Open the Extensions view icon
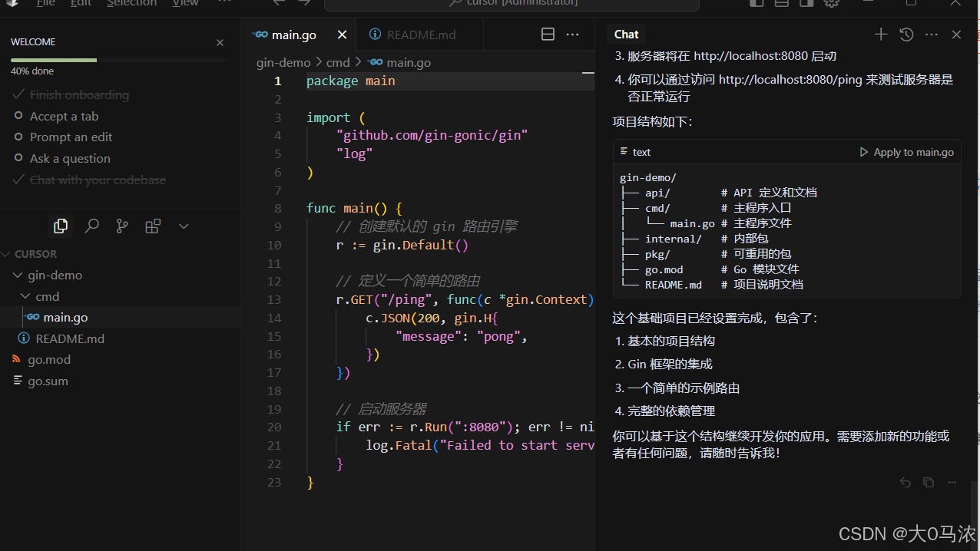The height and width of the screenshot is (551, 980). tap(153, 226)
